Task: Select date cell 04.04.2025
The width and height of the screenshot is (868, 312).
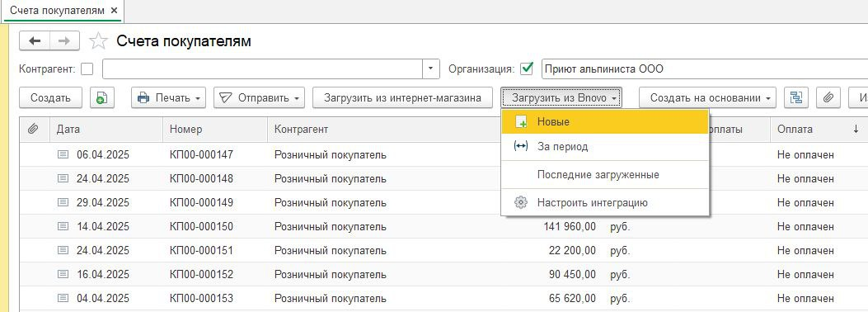Action: coord(103,298)
